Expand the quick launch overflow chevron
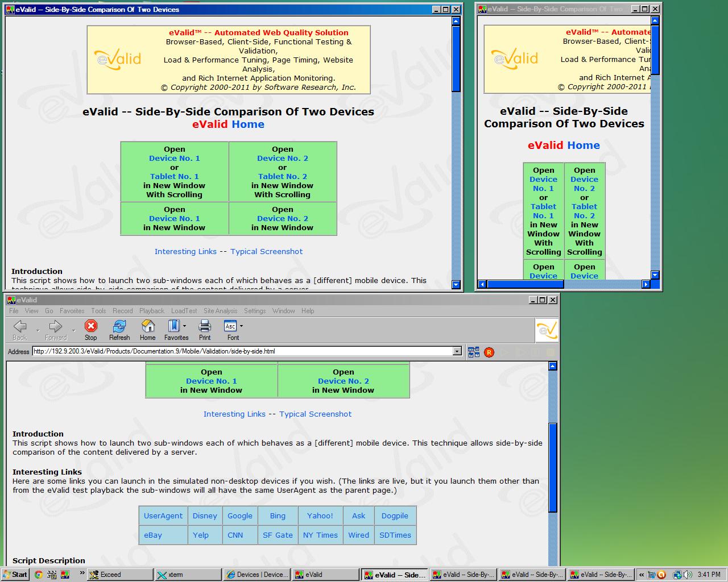Viewport: 728px width, 582px height. [82, 573]
